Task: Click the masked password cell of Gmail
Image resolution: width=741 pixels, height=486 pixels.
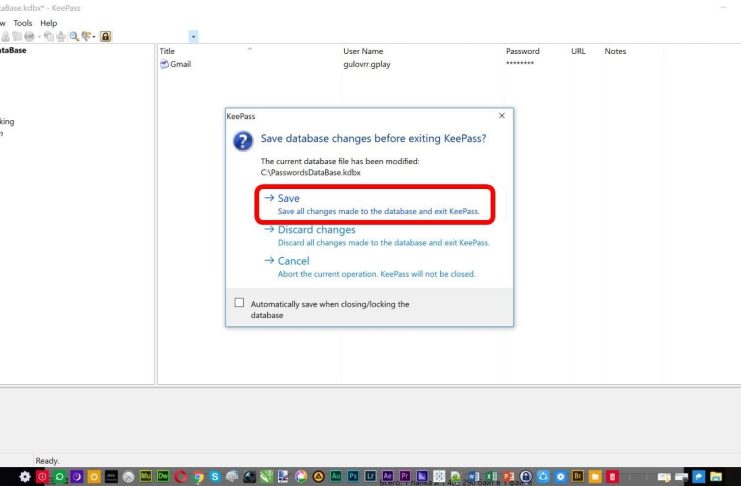Action: [x=520, y=63]
